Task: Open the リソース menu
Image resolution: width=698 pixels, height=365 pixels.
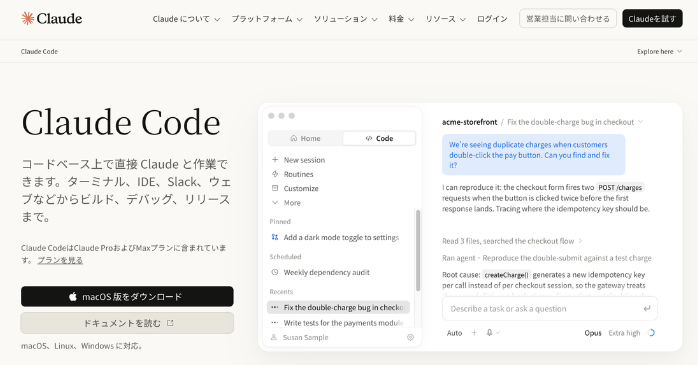Action: 445,19
